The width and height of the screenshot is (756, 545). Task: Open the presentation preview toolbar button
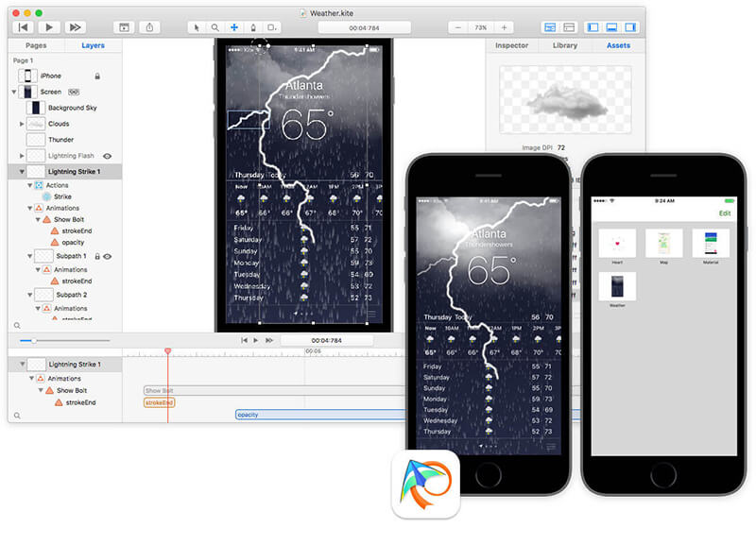(124, 27)
